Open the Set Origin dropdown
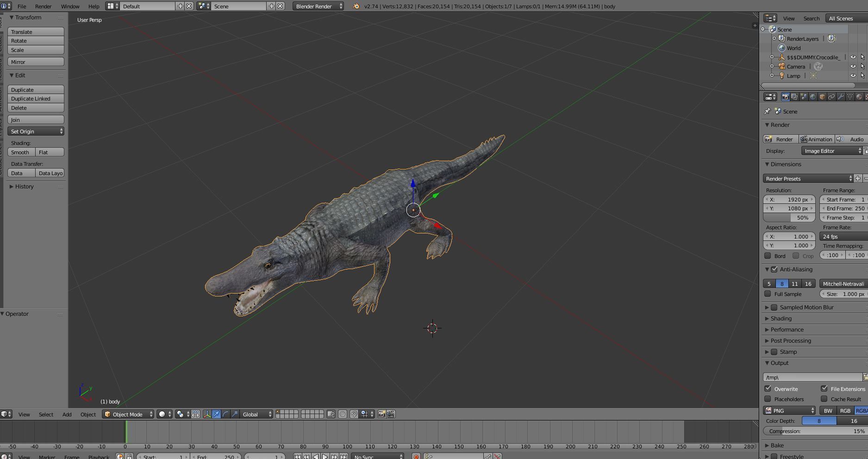868x459 pixels. pyautogui.click(x=36, y=131)
